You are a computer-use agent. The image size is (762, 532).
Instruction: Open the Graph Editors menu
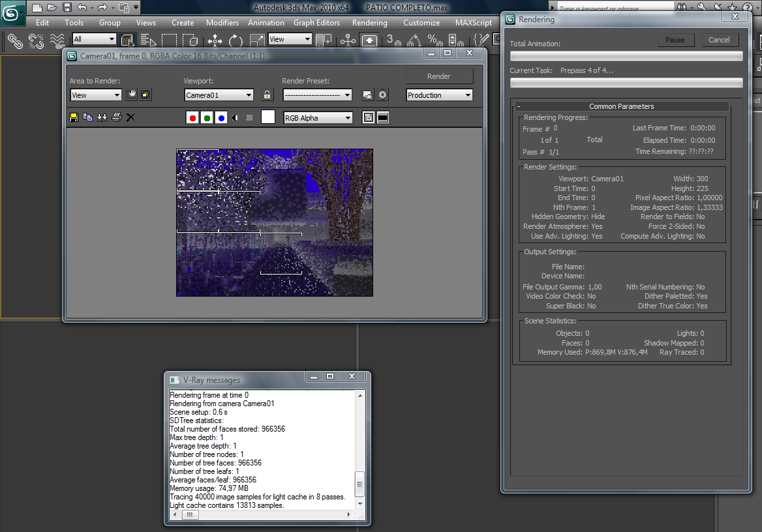click(x=316, y=22)
